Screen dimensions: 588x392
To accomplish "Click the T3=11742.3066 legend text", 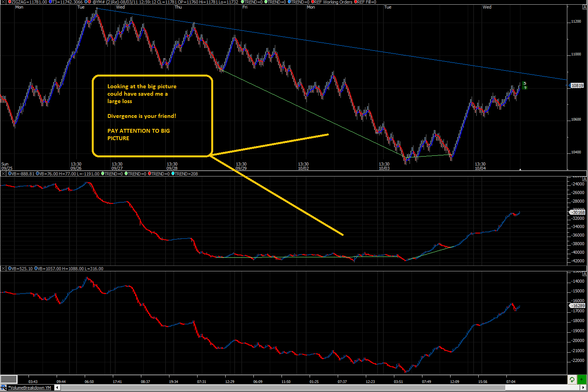I will tap(68, 2).
